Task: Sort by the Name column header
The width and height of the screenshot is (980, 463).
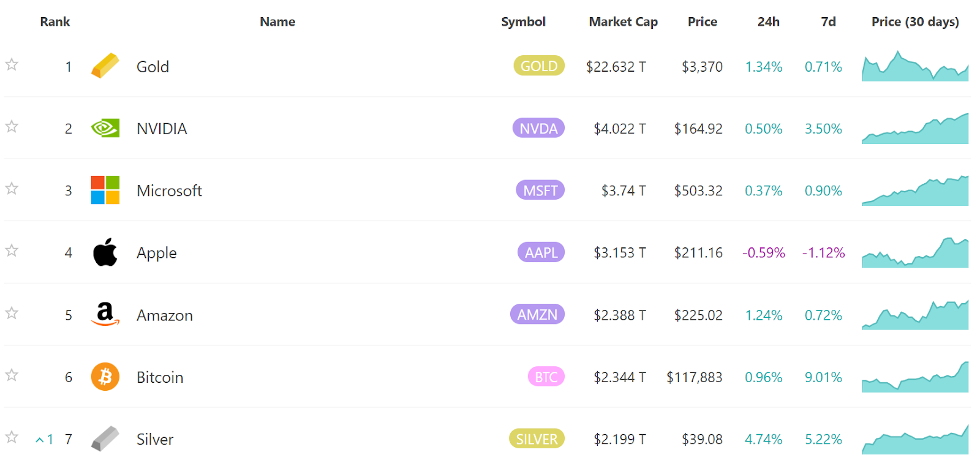Action: pyautogui.click(x=277, y=21)
